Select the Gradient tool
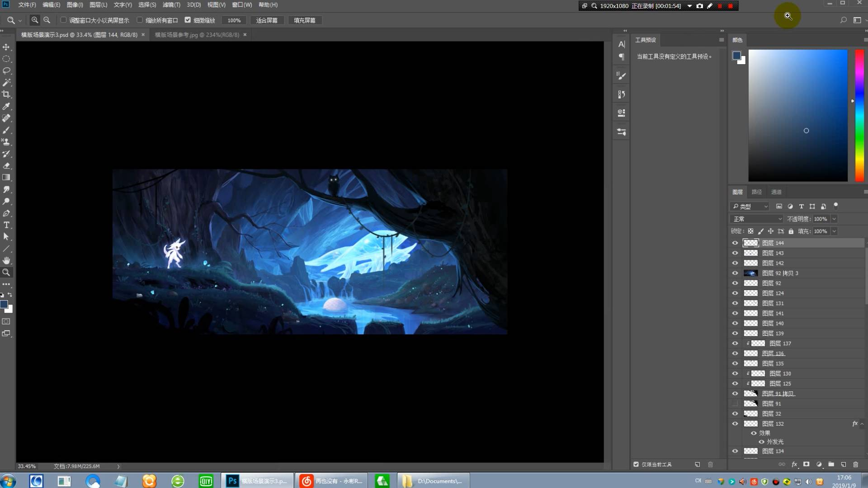 [x=6, y=178]
